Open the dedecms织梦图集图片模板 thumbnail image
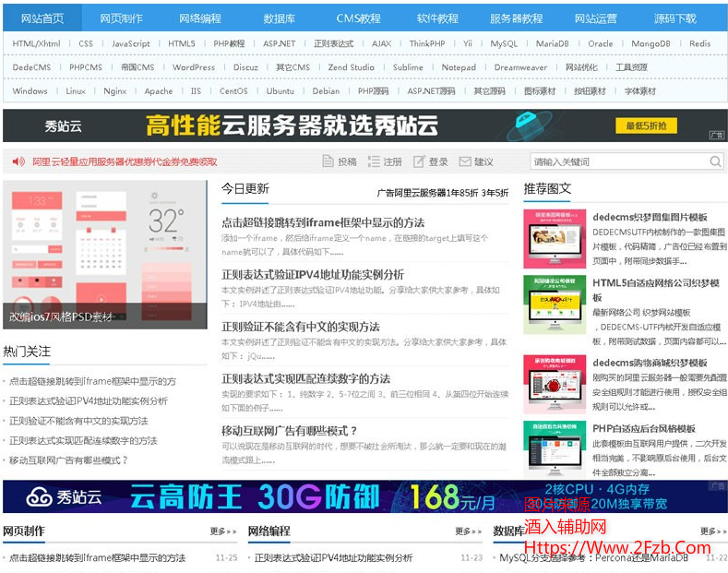728x573 pixels. point(555,239)
